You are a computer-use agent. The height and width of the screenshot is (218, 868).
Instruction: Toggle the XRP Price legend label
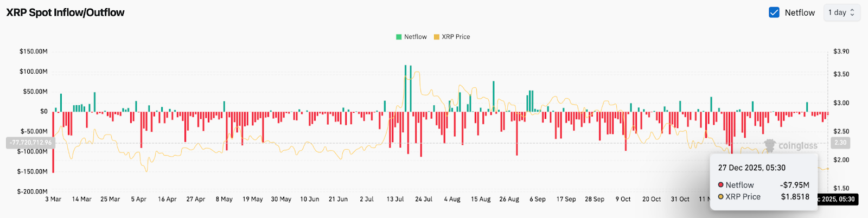pos(456,37)
